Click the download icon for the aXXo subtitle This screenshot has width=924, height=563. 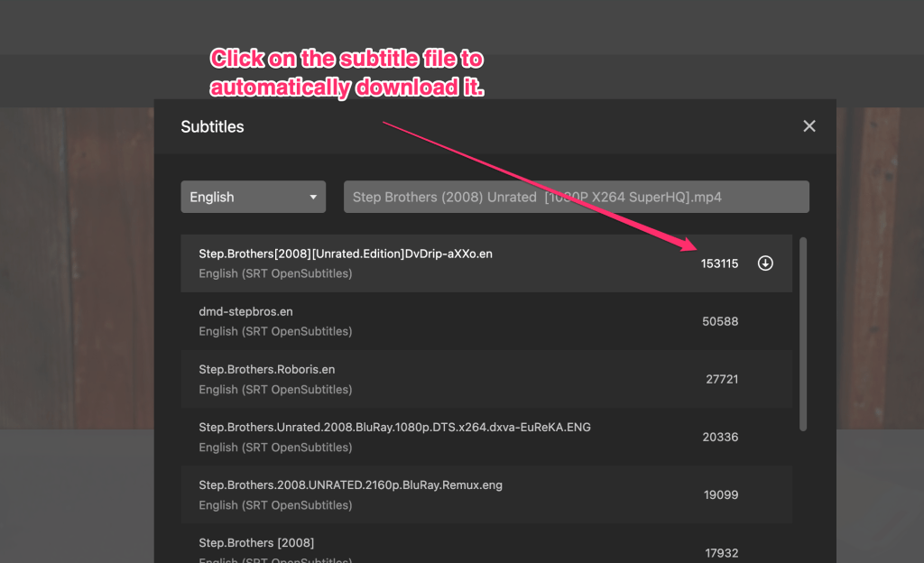(765, 263)
